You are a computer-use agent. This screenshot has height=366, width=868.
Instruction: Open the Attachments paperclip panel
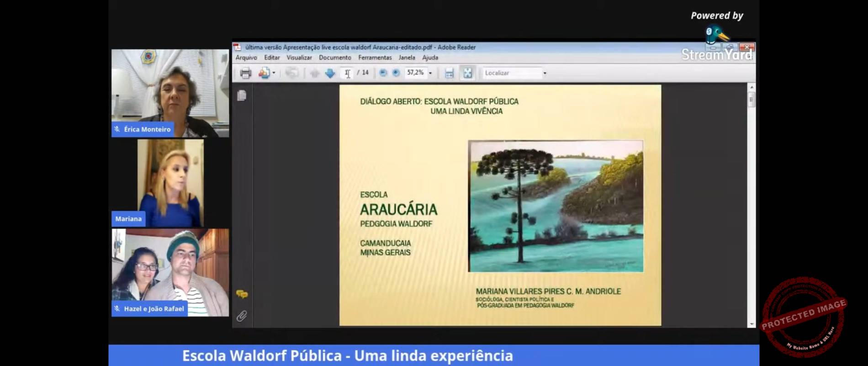coord(242,316)
